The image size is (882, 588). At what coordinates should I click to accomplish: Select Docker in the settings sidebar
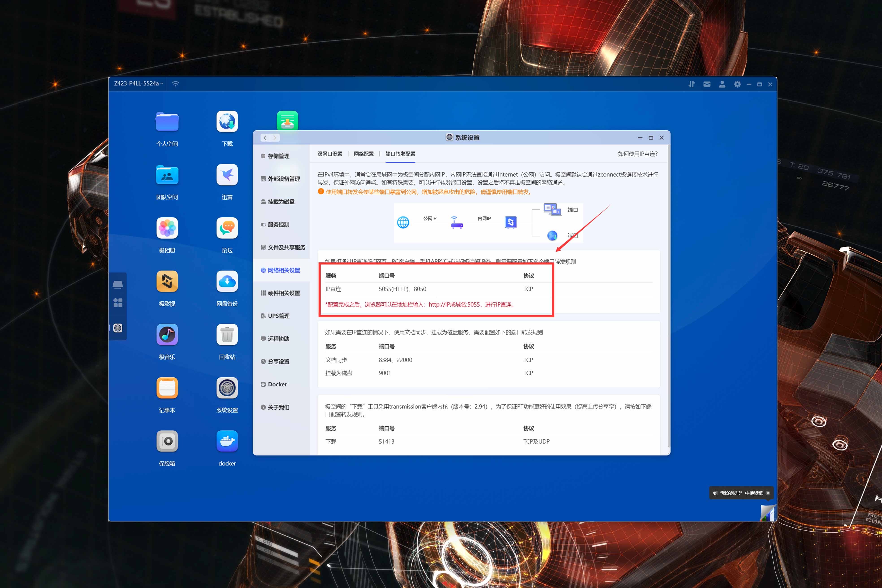277,384
